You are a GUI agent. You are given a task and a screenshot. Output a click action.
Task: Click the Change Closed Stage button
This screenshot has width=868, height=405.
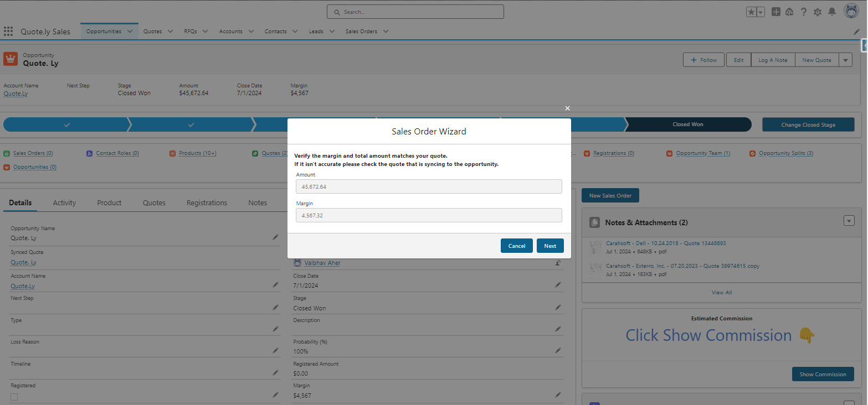(x=808, y=124)
